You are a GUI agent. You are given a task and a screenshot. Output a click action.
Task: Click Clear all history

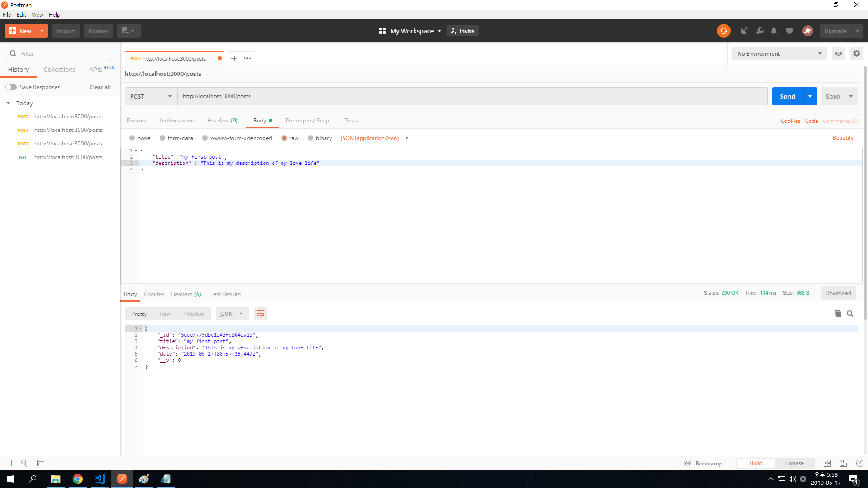100,87
